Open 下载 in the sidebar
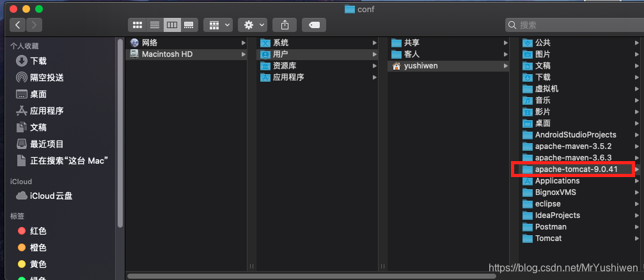Viewport: 644px width, 280px height. tap(38, 61)
